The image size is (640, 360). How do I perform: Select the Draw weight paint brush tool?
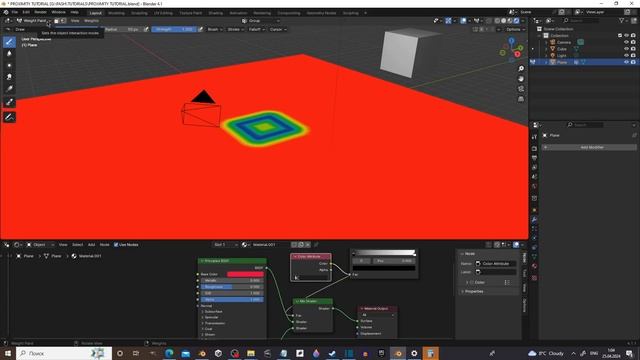9,42
